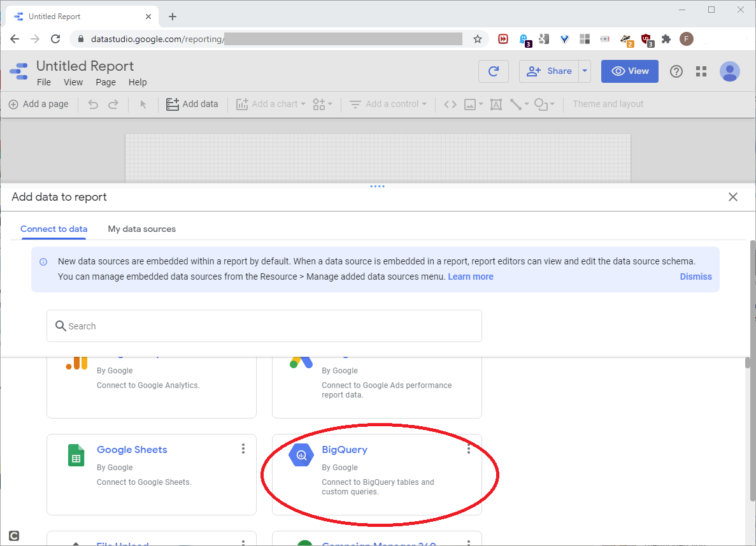
Task: Open the line tool dropdown
Action: click(x=519, y=104)
